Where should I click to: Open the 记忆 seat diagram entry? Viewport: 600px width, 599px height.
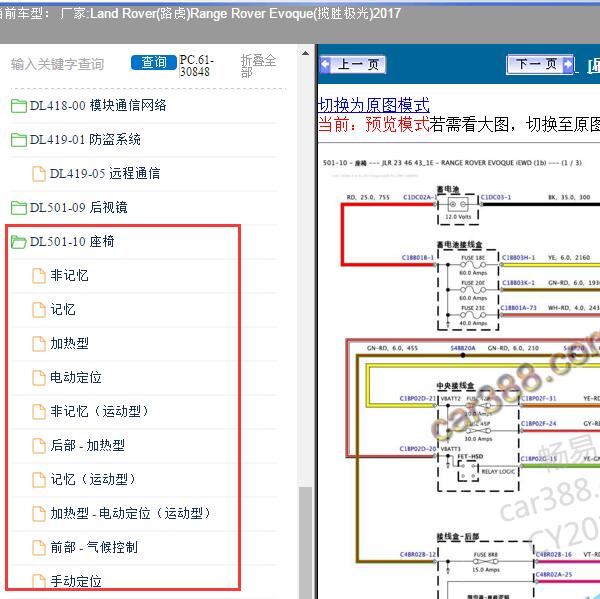(x=63, y=310)
